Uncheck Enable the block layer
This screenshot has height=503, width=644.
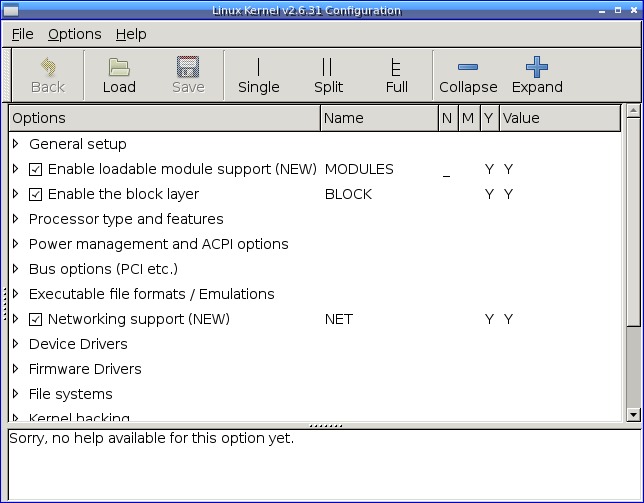(36, 194)
